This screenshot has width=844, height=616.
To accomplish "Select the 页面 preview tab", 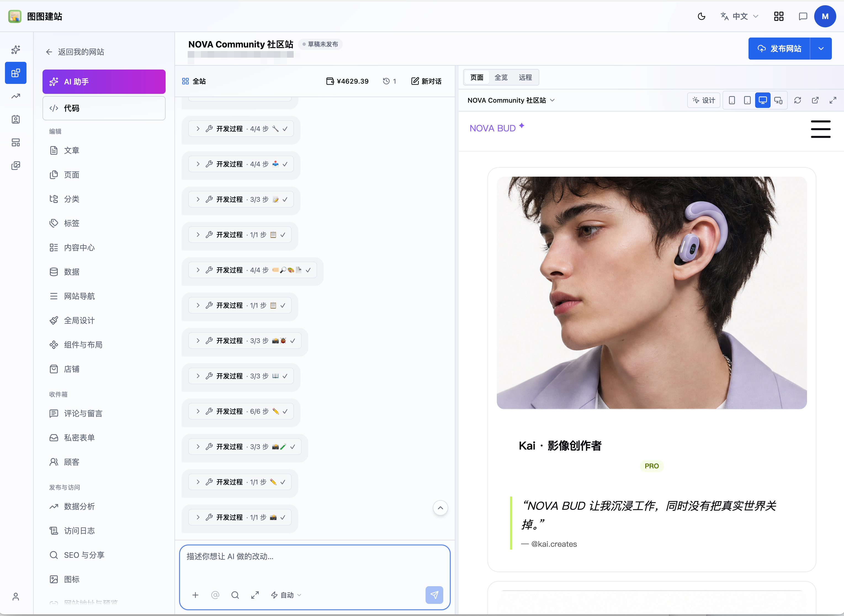I will pyautogui.click(x=477, y=77).
